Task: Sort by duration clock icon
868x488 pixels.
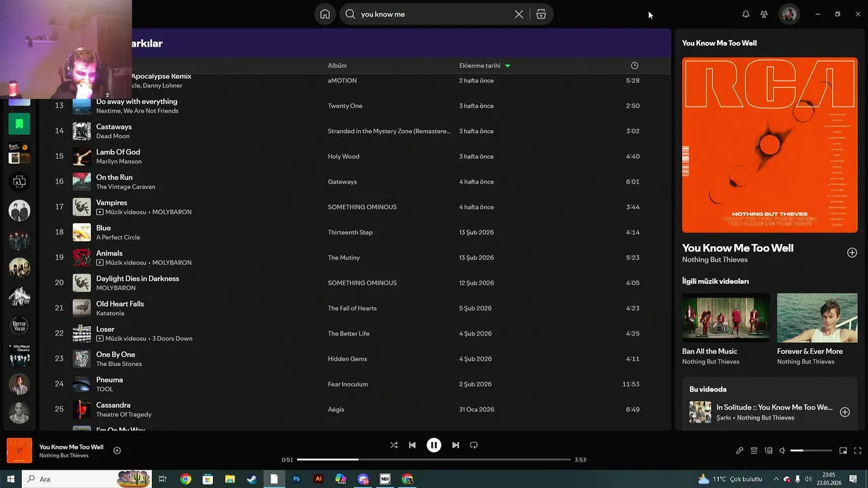Action: (635, 66)
